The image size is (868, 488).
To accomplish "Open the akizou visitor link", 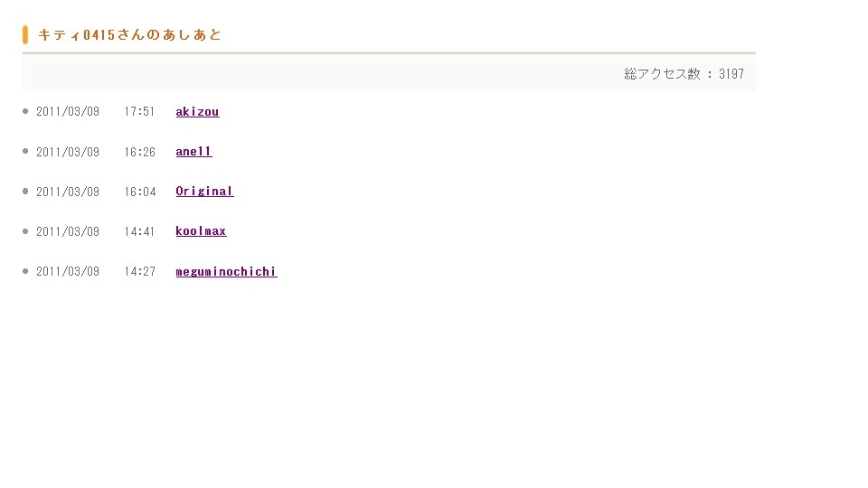I will [197, 112].
